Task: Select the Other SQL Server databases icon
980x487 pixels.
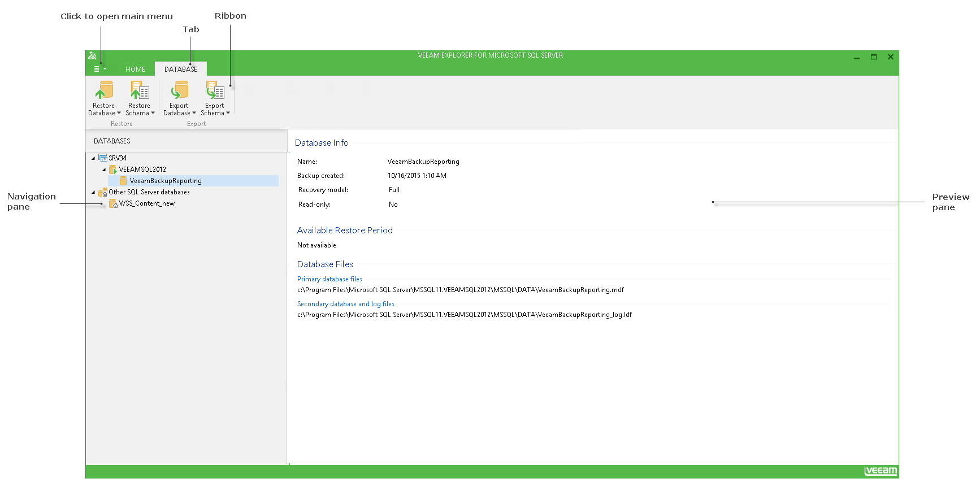Action: pyautogui.click(x=102, y=192)
